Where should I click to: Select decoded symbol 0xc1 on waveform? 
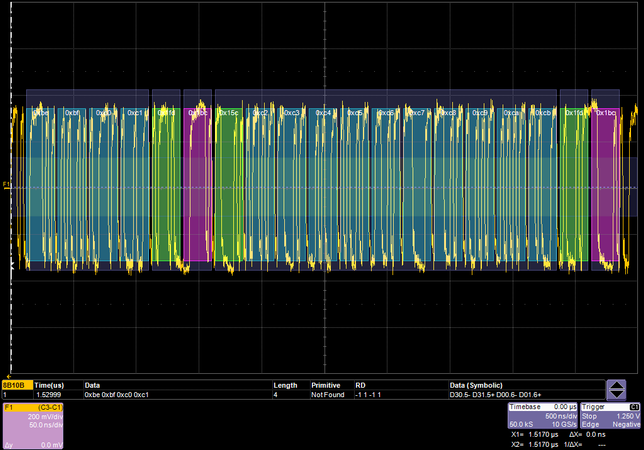(135, 184)
